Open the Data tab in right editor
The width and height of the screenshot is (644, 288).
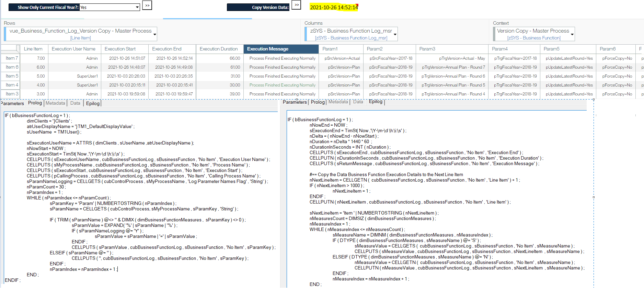358,102
